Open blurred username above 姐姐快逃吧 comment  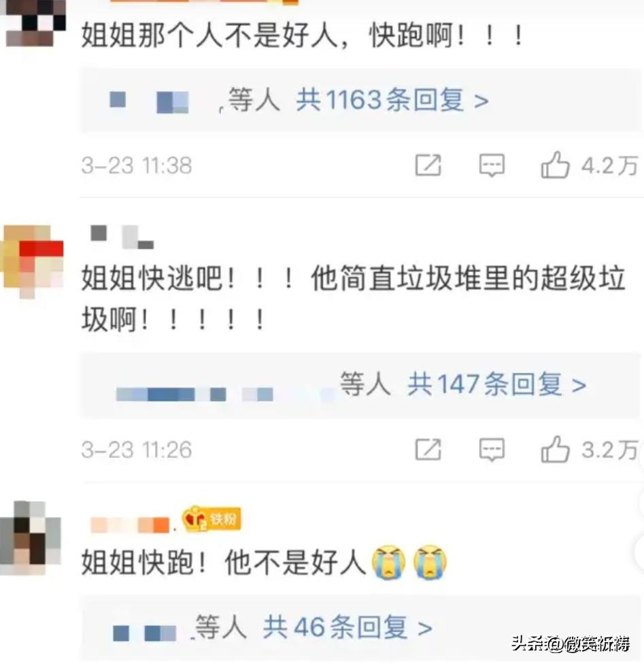[122, 237]
